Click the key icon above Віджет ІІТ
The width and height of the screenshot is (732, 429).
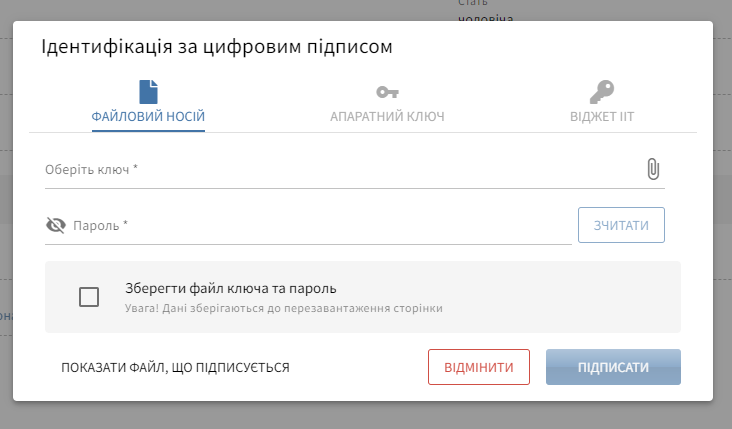[600, 92]
